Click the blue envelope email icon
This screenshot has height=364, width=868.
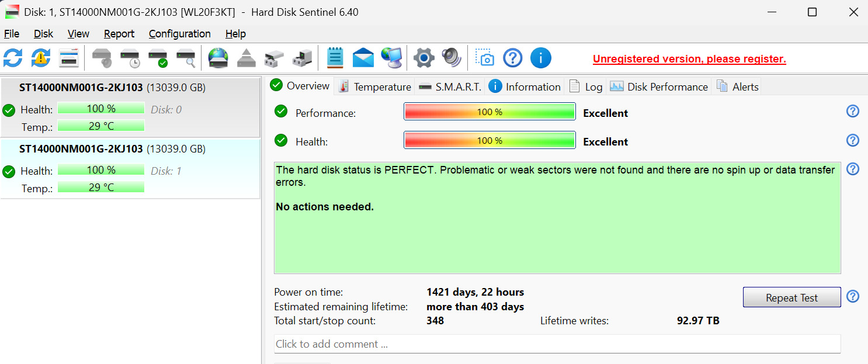[363, 58]
